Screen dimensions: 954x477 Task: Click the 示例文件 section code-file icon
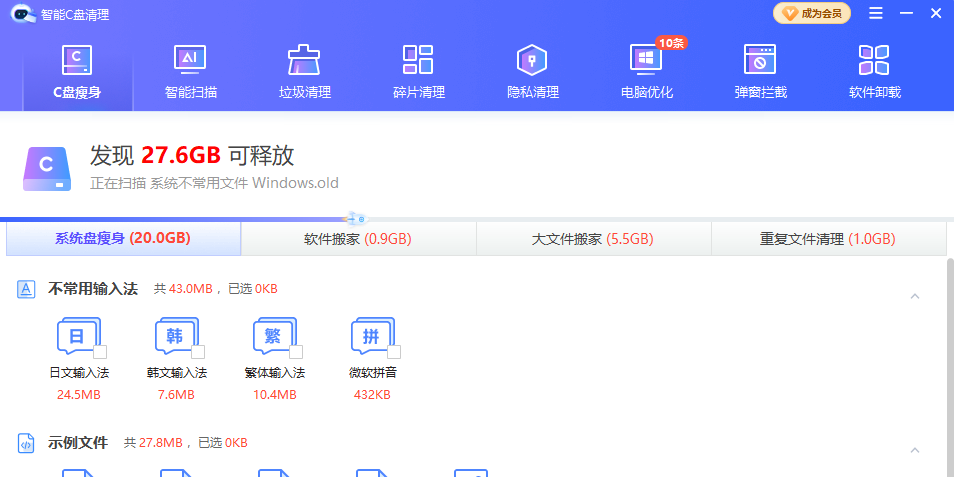(26, 442)
